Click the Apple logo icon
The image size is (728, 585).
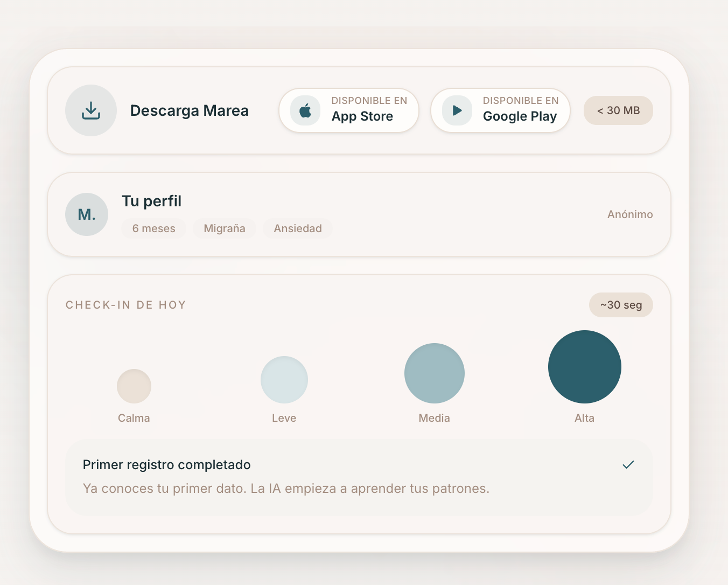[x=305, y=111]
